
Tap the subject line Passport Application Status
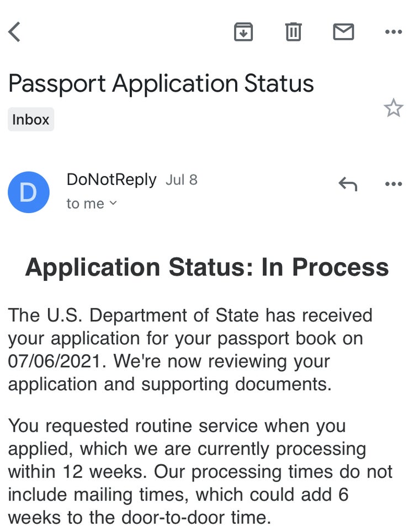point(162,83)
